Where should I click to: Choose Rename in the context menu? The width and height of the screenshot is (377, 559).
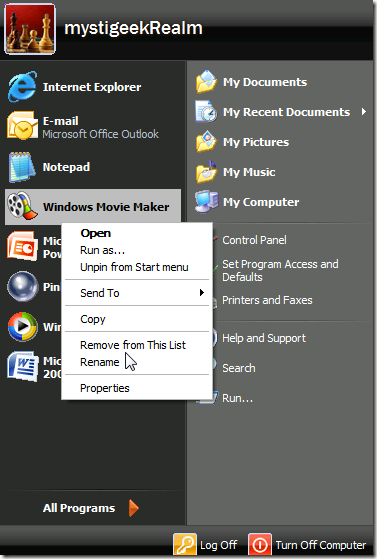pyautogui.click(x=100, y=362)
